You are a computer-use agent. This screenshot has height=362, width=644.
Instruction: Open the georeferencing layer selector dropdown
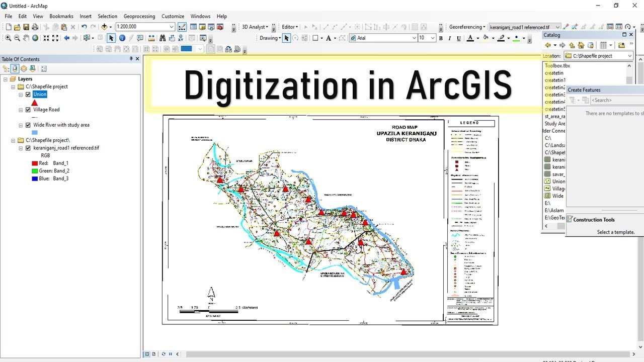click(558, 27)
